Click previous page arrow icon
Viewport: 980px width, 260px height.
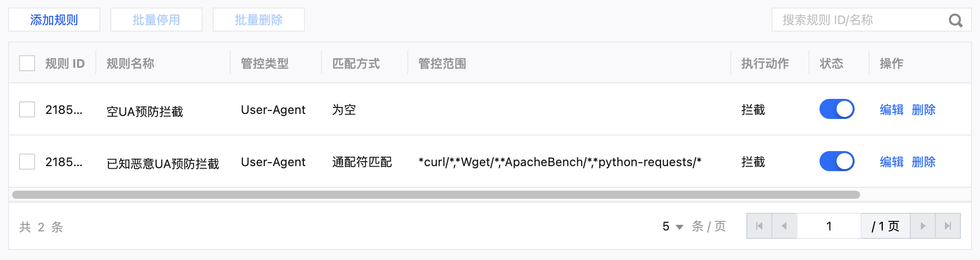click(x=784, y=226)
